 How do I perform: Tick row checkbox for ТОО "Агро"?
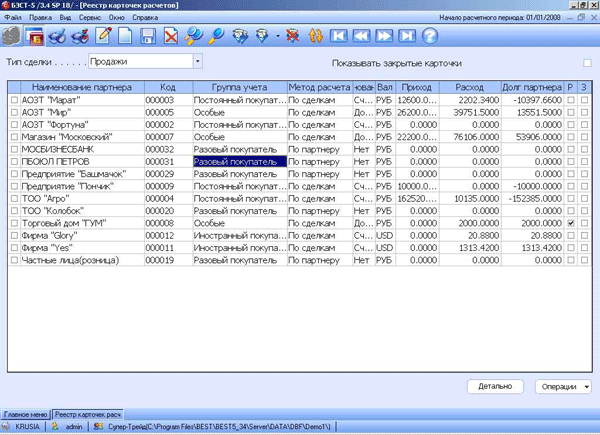point(14,199)
